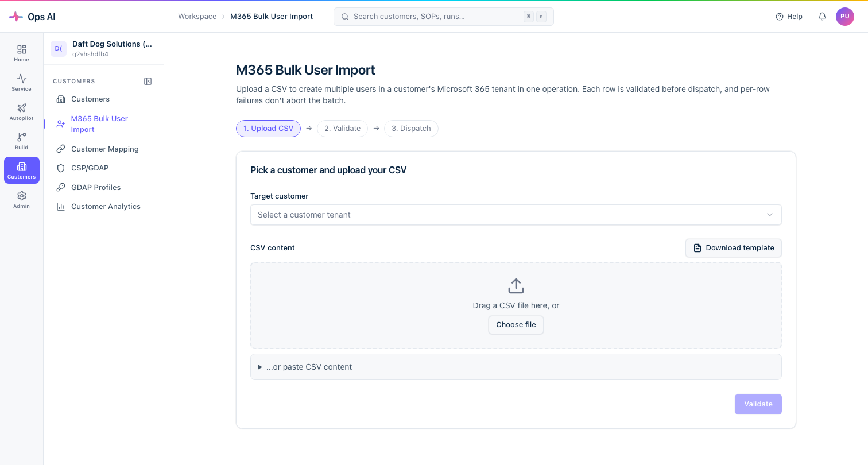Focus the search customers, SOPs, runs field
Viewport: 868px width, 465px height.
(444, 17)
